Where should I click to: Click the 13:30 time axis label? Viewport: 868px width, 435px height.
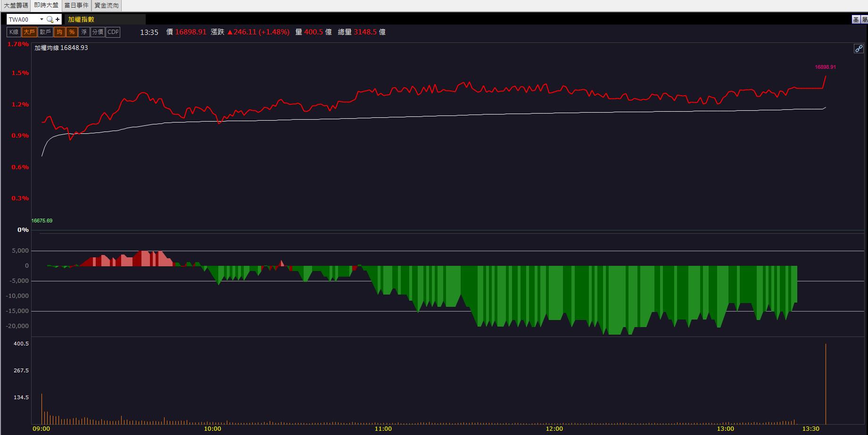pyautogui.click(x=810, y=428)
